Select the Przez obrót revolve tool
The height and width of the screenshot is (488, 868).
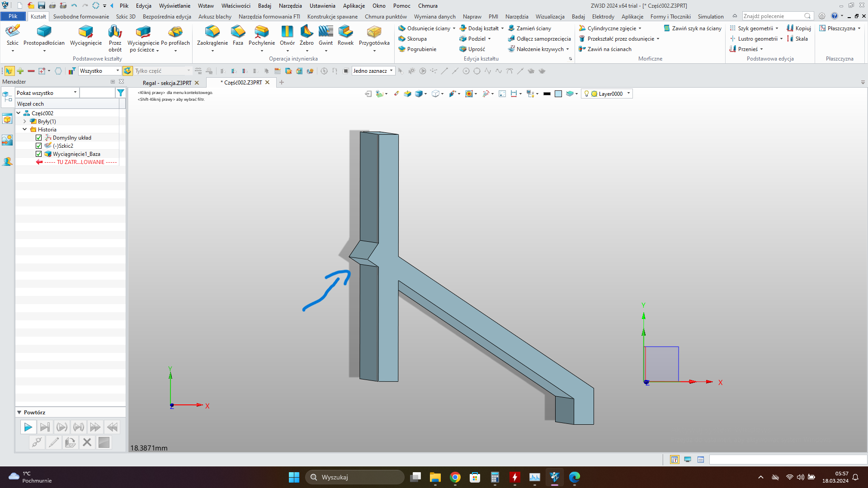click(115, 38)
